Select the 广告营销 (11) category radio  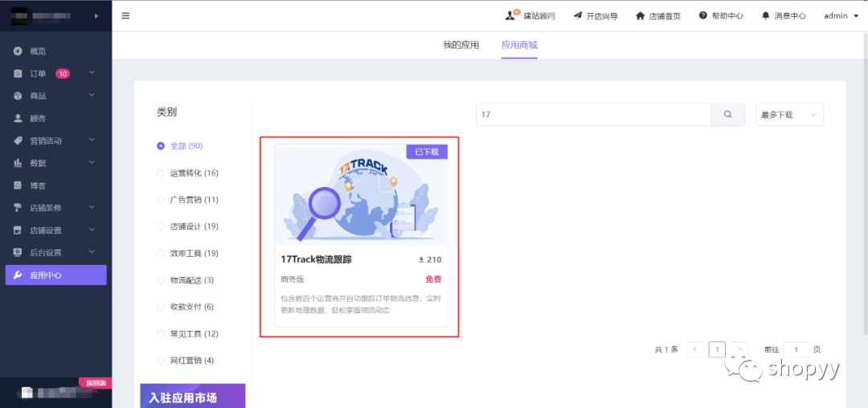click(x=161, y=199)
